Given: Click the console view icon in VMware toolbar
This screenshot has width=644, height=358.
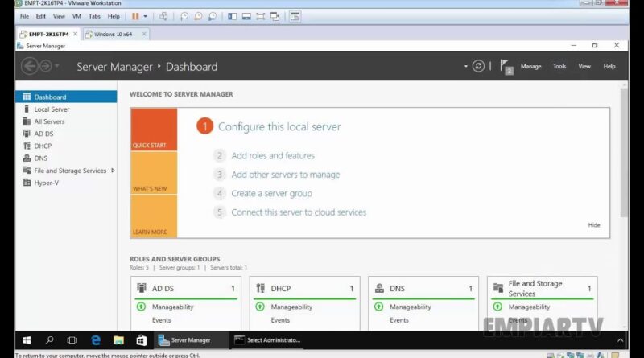Looking at the screenshot, I should coord(295,16).
